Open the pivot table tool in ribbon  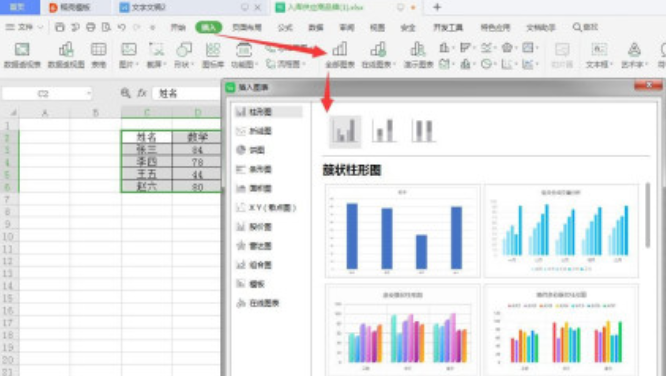point(22,55)
